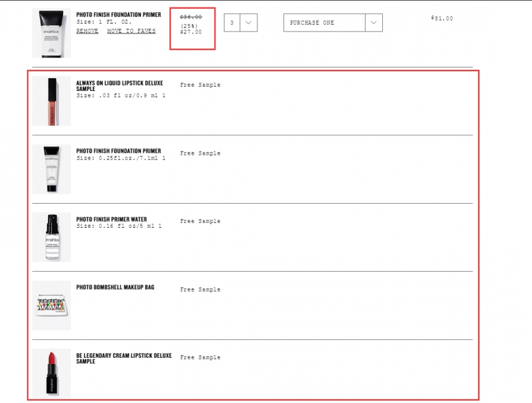Open the Photo Finish Foundation Primer 1 fl. oz. thumbnail
The height and width of the screenshot is (403, 532).
[51, 33]
